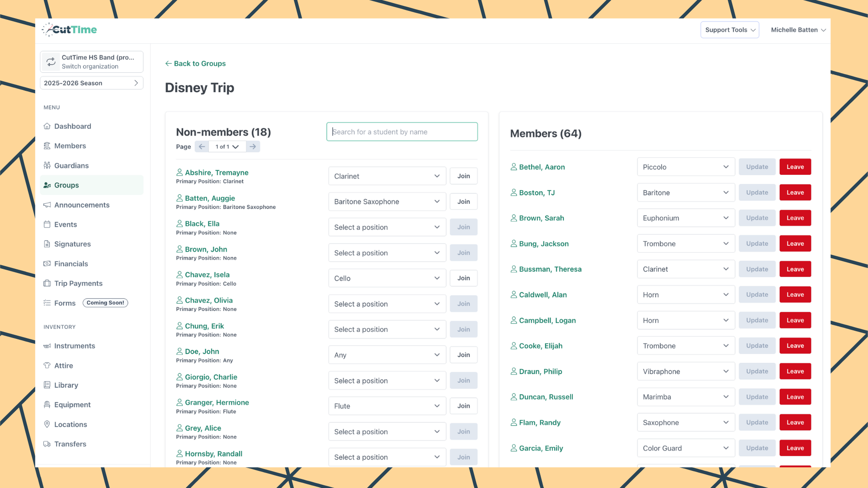This screenshot has width=868, height=488.
Task: Click the person icon beside Bethel, Aaron
Action: point(513,167)
